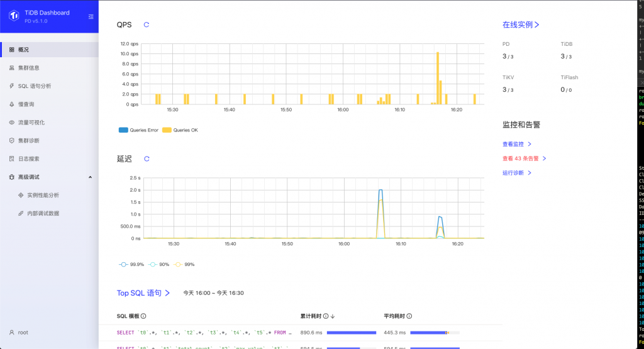Toggle the 99% latency series legend

point(184,264)
